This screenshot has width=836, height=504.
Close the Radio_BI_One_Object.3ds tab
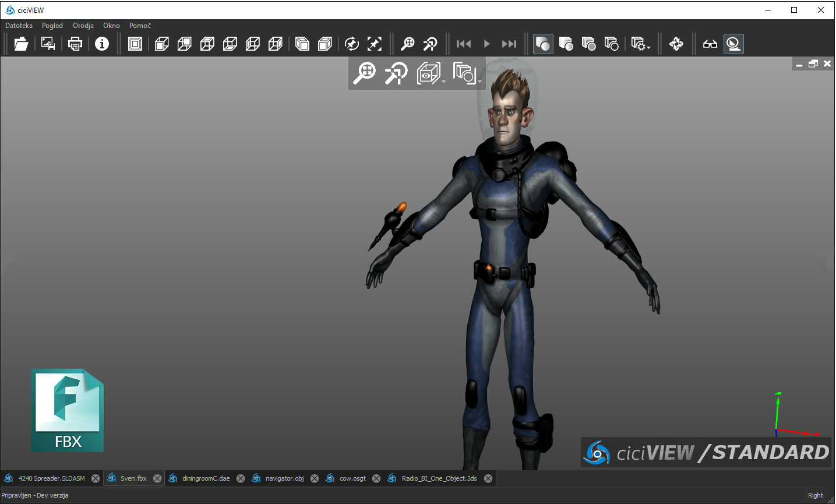(x=488, y=478)
